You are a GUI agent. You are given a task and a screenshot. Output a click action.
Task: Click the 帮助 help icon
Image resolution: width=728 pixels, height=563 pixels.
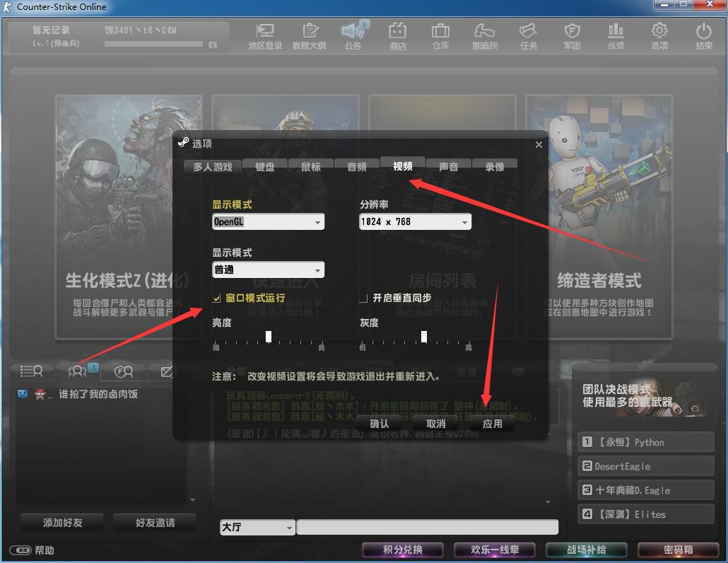pos(32,550)
